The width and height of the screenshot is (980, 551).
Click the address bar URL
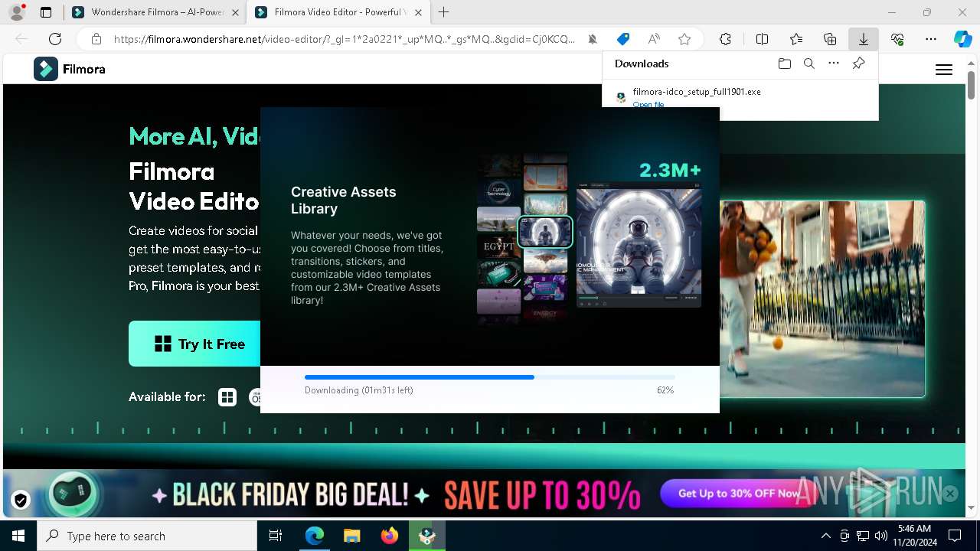pos(344,39)
